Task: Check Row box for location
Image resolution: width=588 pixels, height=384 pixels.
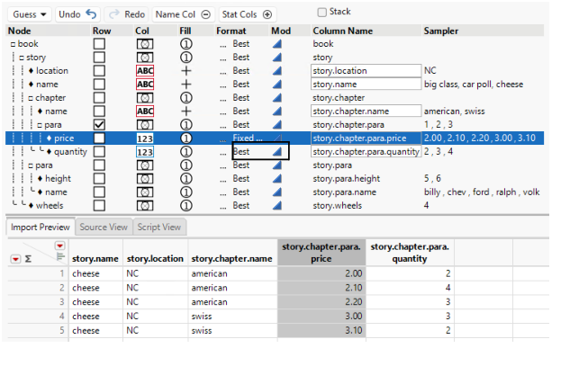Action: click(99, 71)
